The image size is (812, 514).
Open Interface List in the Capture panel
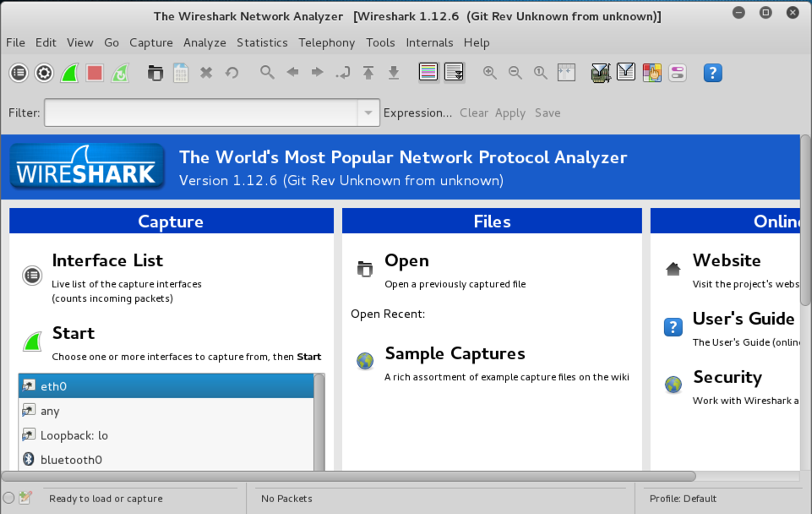coord(107,261)
